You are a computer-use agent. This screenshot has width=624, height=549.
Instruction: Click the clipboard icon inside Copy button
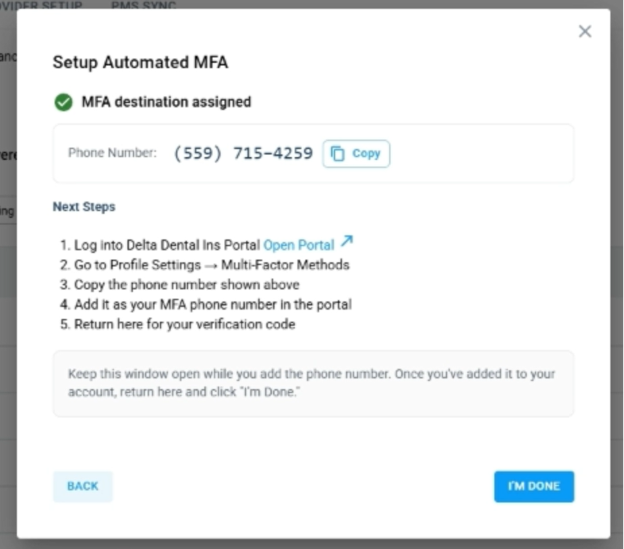(x=338, y=153)
